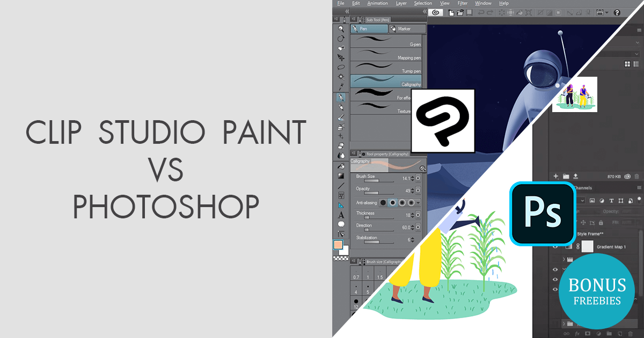The width and height of the screenshot is (644, 338).
Task: Open the Filter menu
Action: click(463, 3)
